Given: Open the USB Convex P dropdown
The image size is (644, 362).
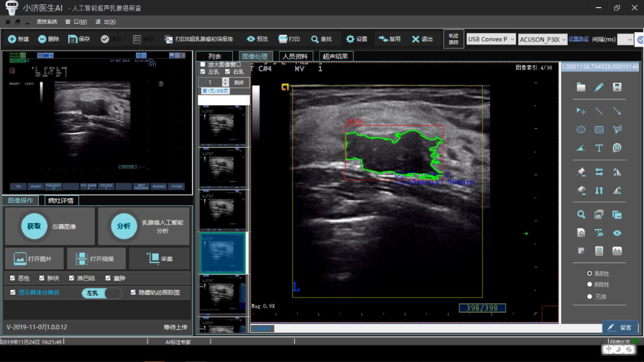Looking at the screenshot, I should 491,39.
